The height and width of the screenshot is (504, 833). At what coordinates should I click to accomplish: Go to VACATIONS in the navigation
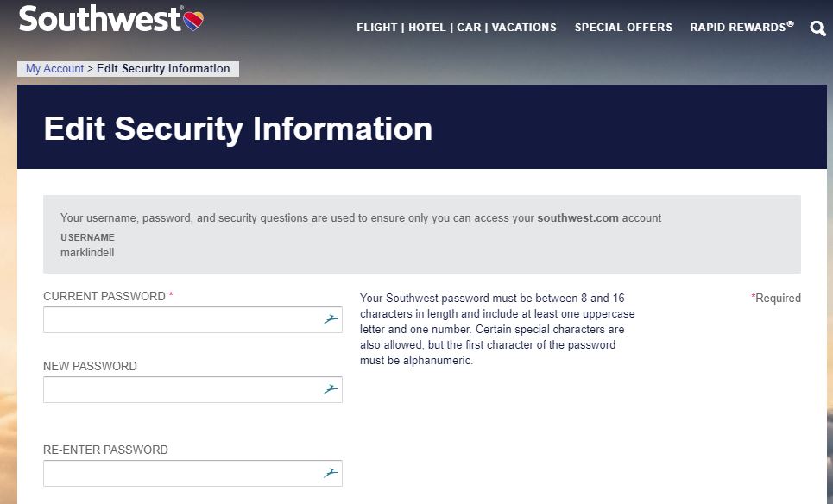pos(524,28)
